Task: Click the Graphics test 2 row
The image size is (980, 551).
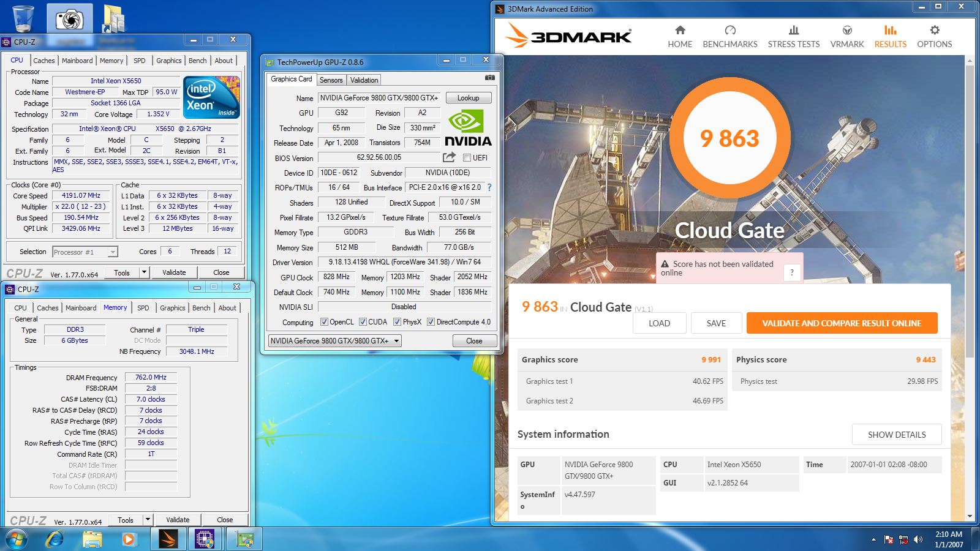Action: pos(622,401)
